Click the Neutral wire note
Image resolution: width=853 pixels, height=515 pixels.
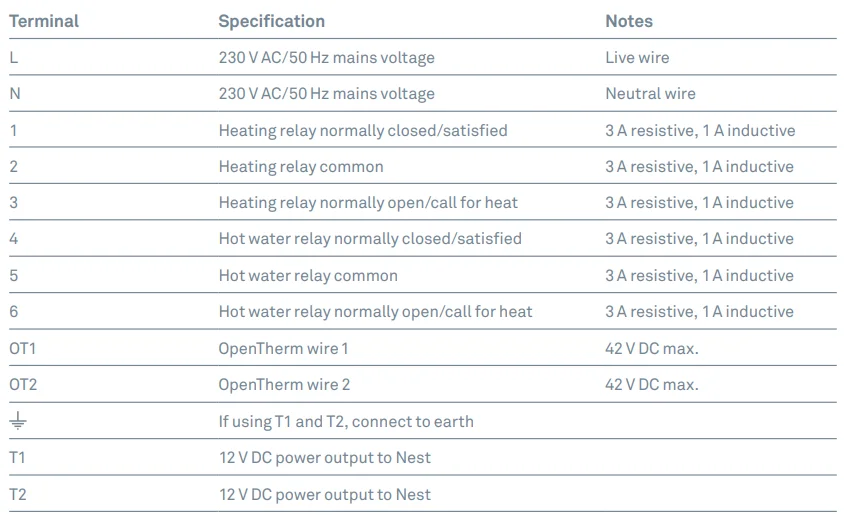(x=650, y=94)
